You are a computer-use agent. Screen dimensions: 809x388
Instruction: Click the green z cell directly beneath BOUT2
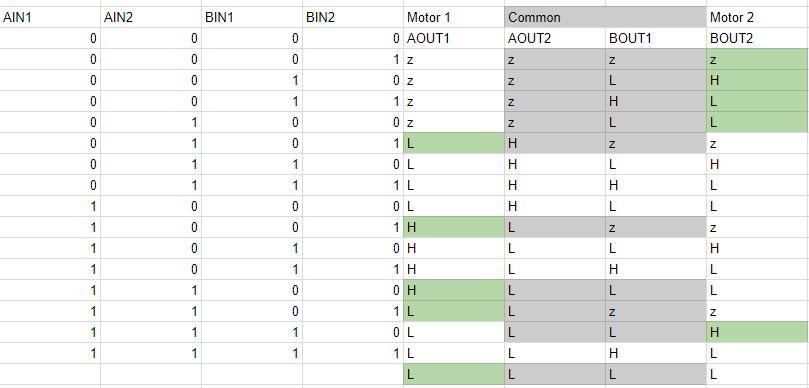(757, 60)
